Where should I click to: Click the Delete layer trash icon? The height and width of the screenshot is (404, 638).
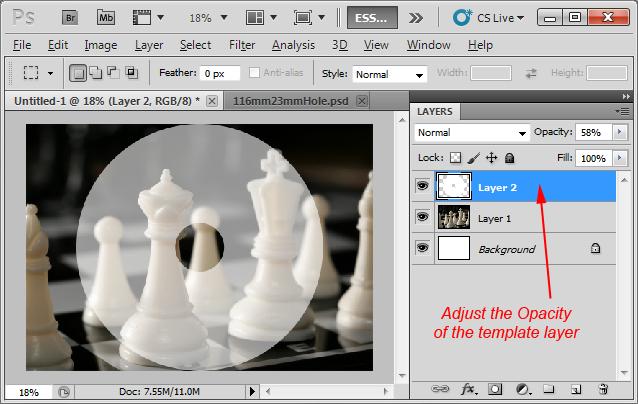[x=603, y=389]
